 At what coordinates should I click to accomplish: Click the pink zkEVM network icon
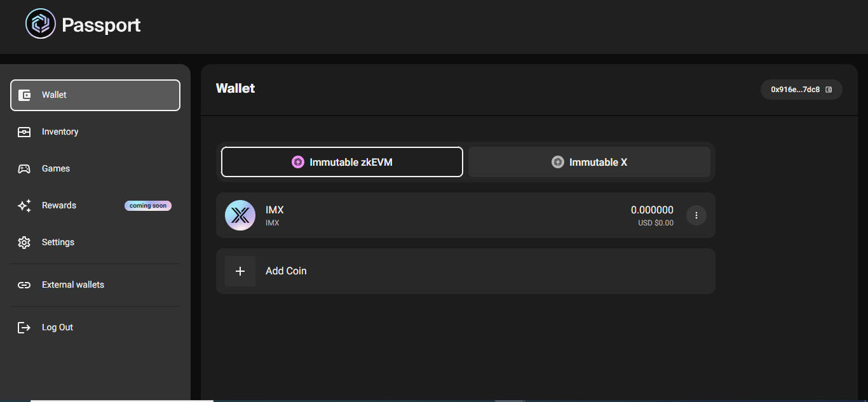click(x=298, y=162)
